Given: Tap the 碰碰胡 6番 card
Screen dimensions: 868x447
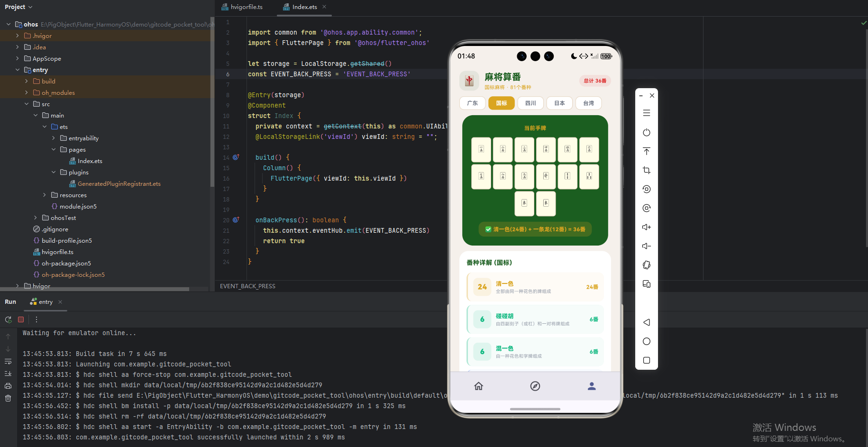Looking at the screenshot, I should [x=535, y=319].
